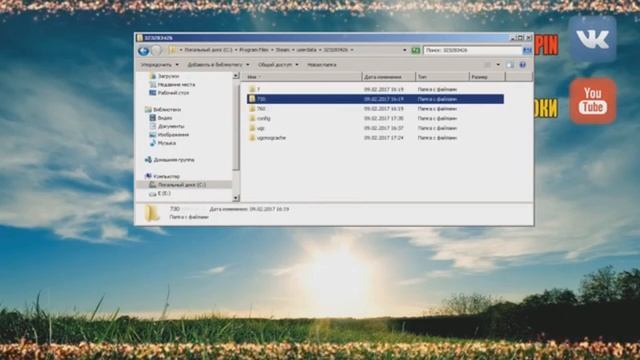
Task: Click the search magnifier icon
Action: coord(527,50)
